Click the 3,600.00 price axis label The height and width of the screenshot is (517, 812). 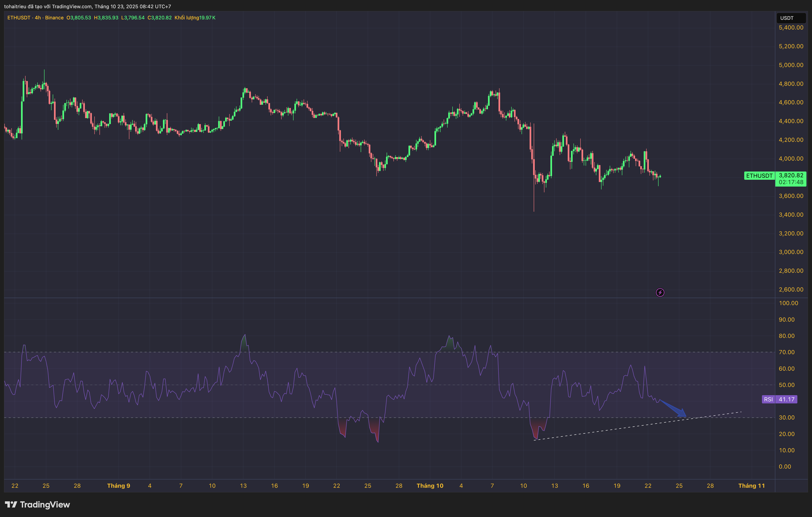point(791,196)
